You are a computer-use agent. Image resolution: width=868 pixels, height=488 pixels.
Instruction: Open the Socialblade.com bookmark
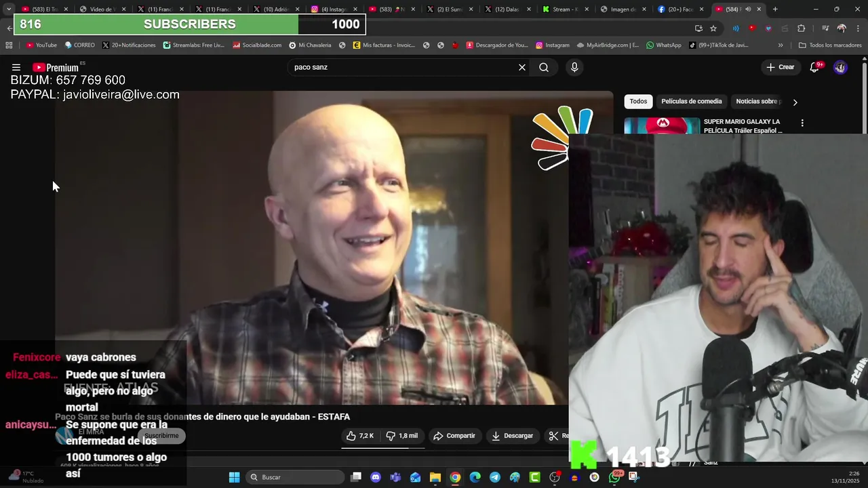pos(257,45)
